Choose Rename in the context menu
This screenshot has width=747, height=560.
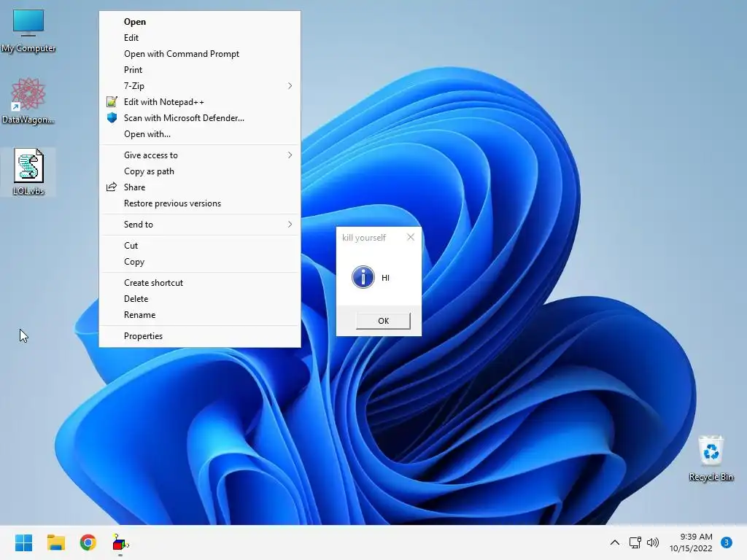[200, 315]
